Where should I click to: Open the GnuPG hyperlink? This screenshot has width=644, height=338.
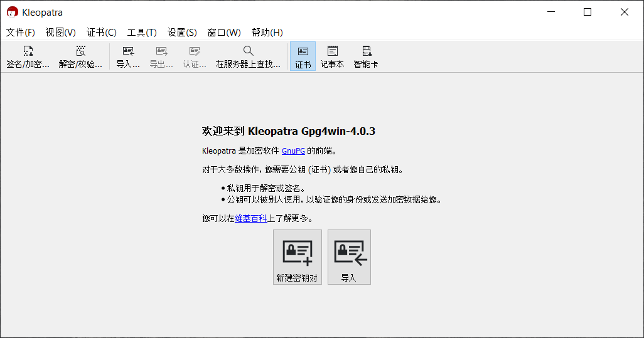[x=293, y=151]
